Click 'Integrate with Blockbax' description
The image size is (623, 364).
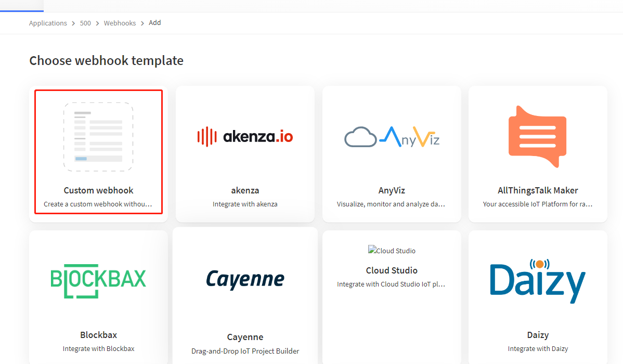click(x=98, y=348)
